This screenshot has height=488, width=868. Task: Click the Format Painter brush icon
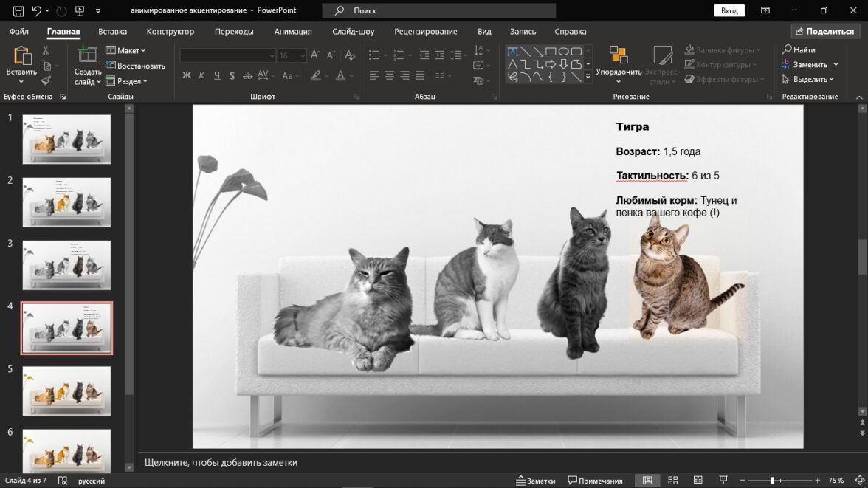(x=46, y=80)
